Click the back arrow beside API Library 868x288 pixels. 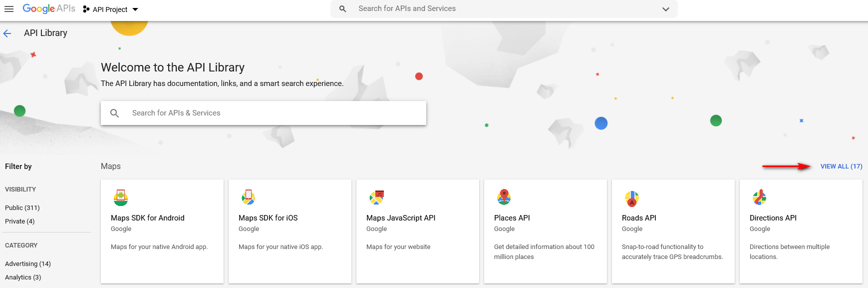click(x=7, y=33)
